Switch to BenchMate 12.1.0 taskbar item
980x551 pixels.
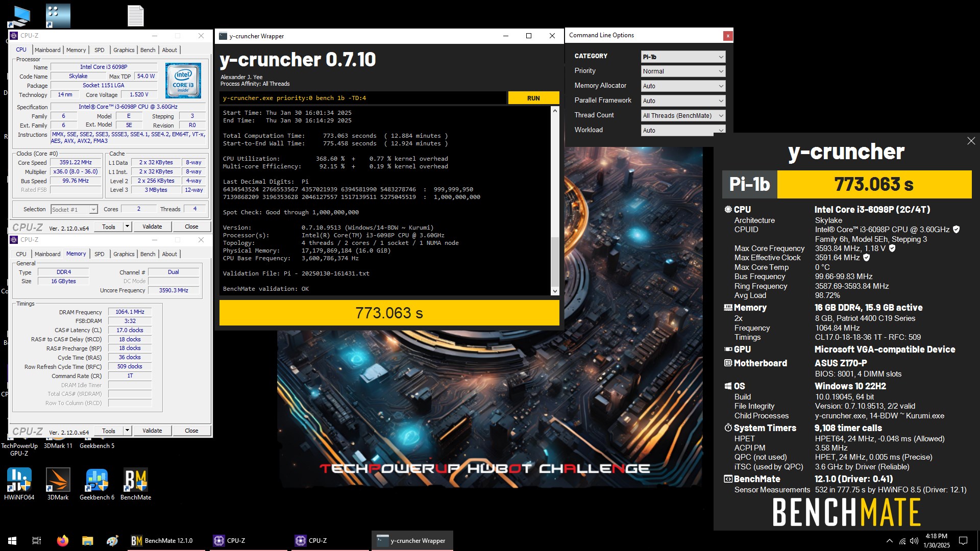click(166, 541)
